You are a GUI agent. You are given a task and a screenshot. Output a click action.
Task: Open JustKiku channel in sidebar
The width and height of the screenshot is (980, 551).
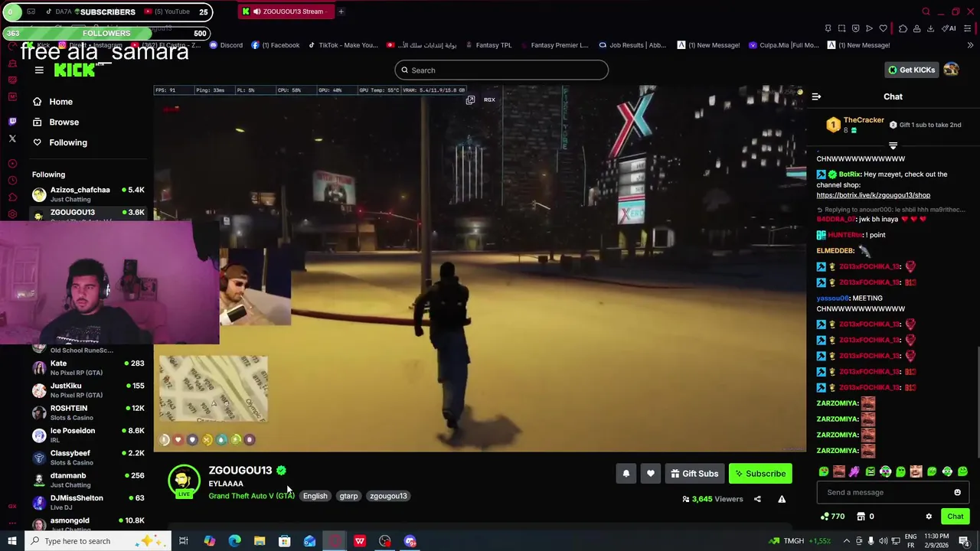[x=87, y=390]
